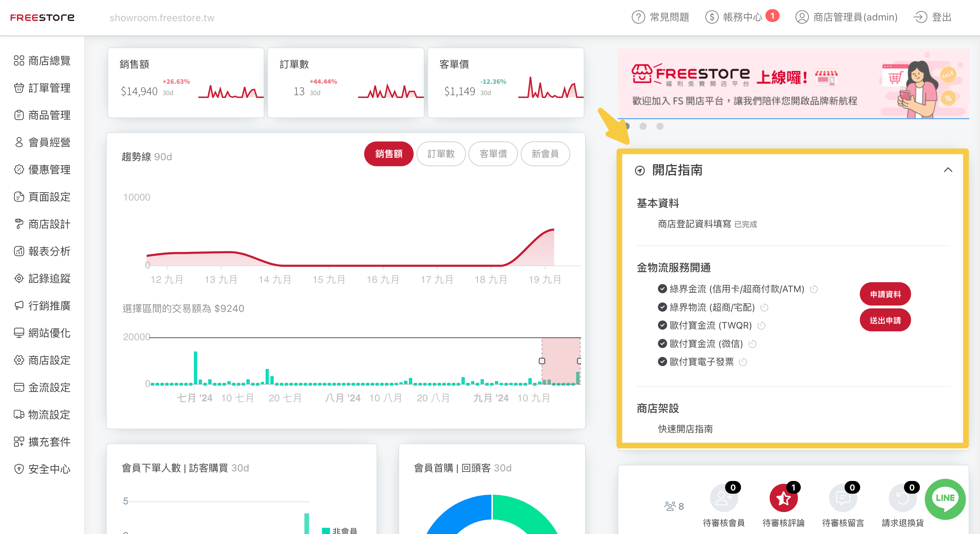
Task: Open the showroom.freestore.tw store link
Action: point(162,18)
